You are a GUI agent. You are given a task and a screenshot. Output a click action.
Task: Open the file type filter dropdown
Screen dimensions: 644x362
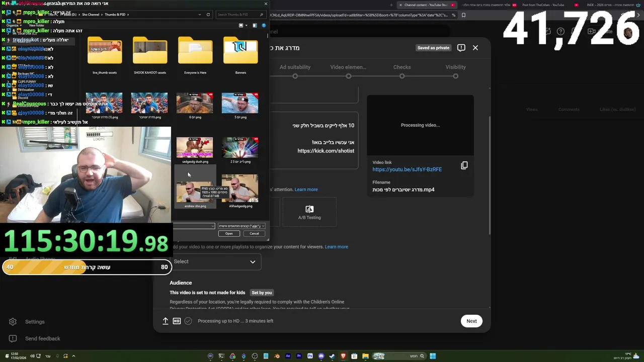point(242,226)
